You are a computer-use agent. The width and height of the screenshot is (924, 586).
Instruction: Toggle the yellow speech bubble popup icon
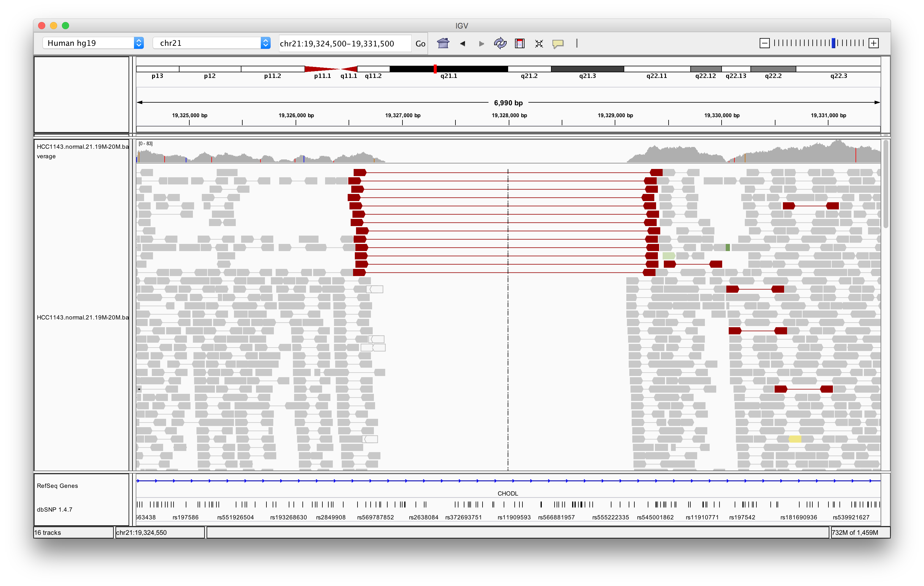[x=558, y=44]
